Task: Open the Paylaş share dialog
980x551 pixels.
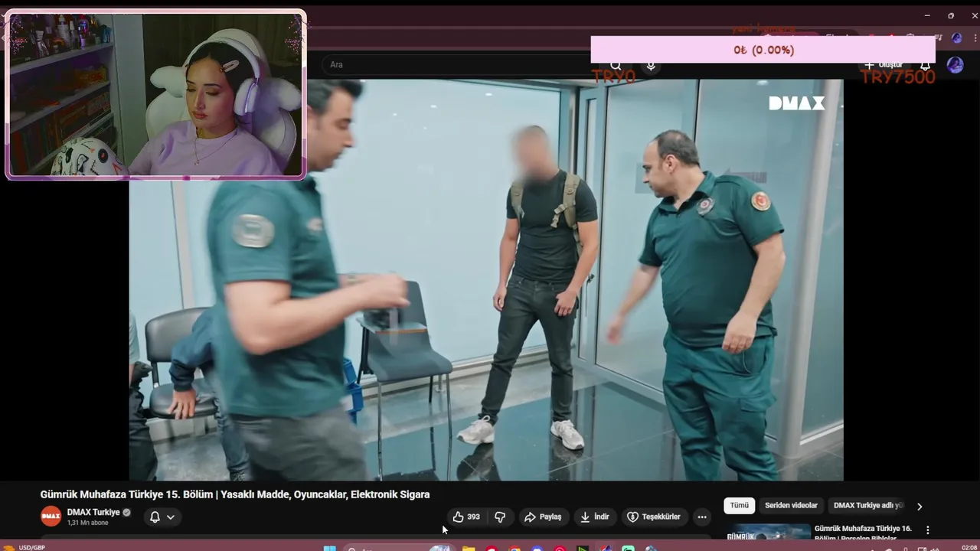Action: click(543, 517)
